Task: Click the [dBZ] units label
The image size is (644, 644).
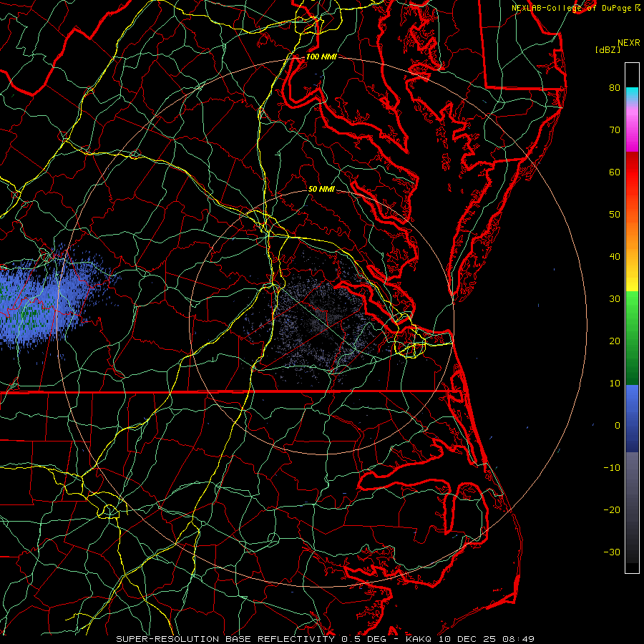Action: point(608,50)
